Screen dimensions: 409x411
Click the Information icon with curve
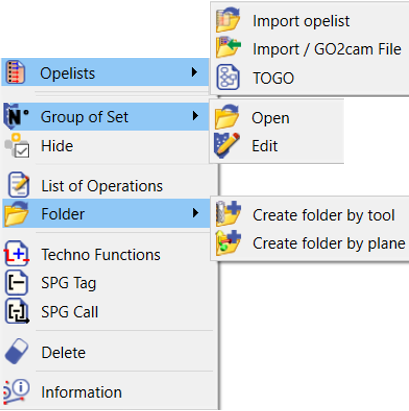[16, 391]
